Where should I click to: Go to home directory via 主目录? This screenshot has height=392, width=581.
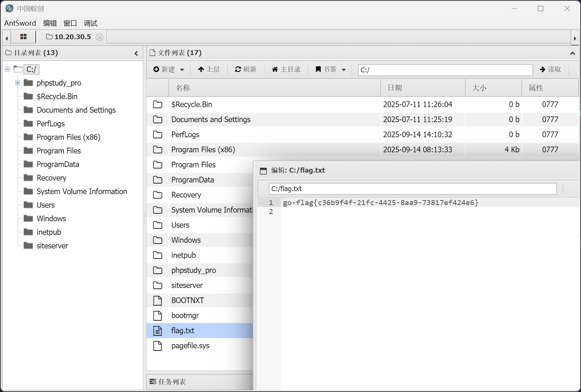click(286, 69)
